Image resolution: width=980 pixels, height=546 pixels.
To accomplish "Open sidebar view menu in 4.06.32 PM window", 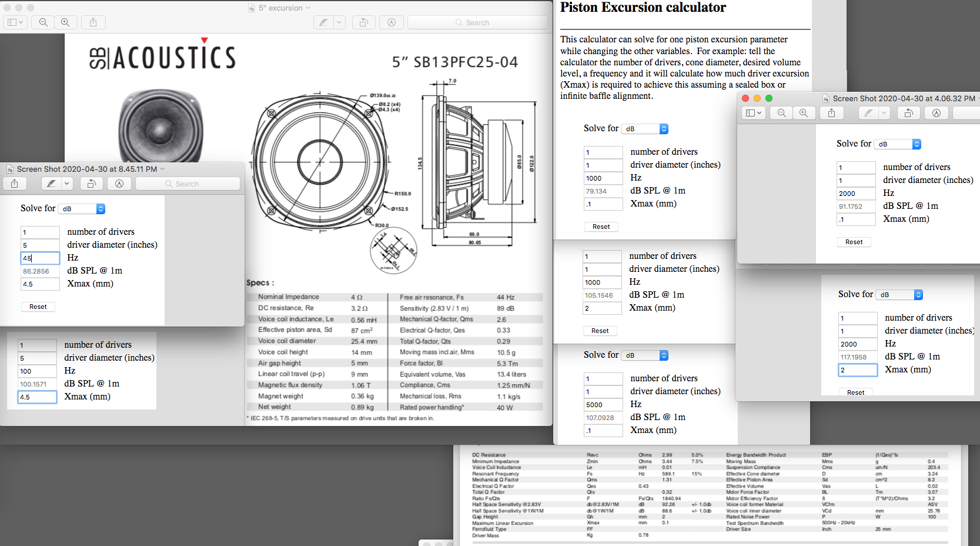I will [753, 113].
